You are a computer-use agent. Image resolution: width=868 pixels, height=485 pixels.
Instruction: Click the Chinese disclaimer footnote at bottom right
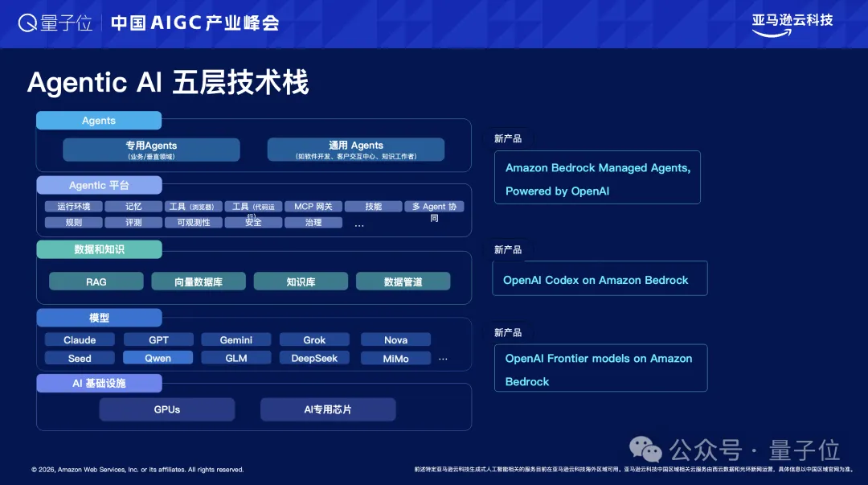click(x=633, y=470)
